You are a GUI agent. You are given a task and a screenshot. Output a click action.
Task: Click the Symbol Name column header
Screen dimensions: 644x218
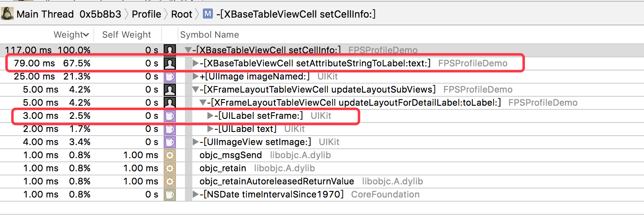click(x=209, y=35)
